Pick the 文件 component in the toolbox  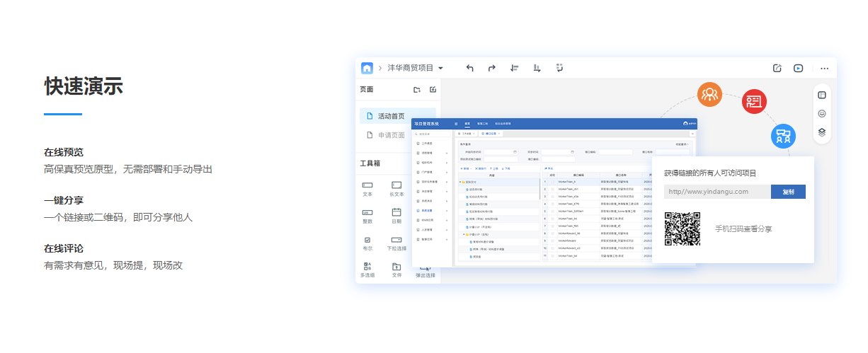[x=396, y=270]
